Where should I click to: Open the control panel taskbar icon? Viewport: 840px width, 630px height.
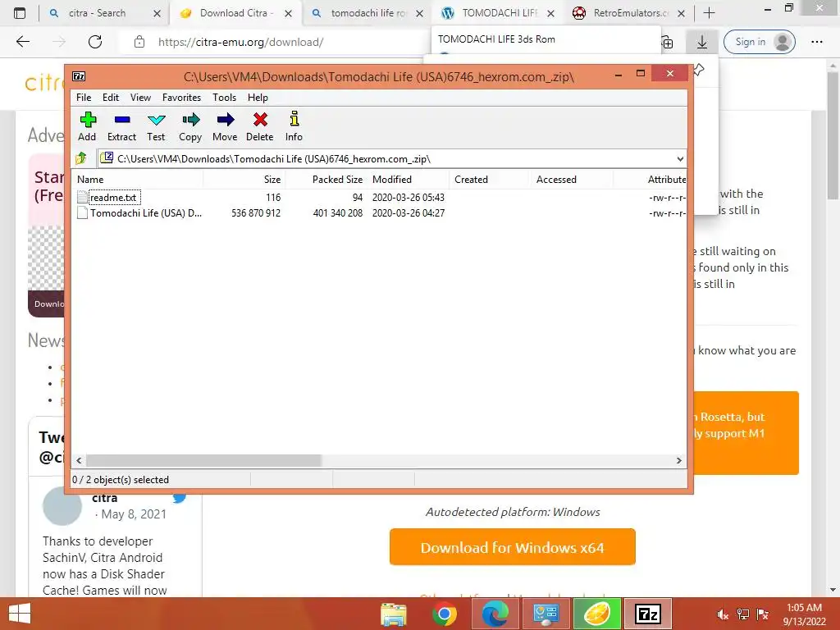[546, 614]
